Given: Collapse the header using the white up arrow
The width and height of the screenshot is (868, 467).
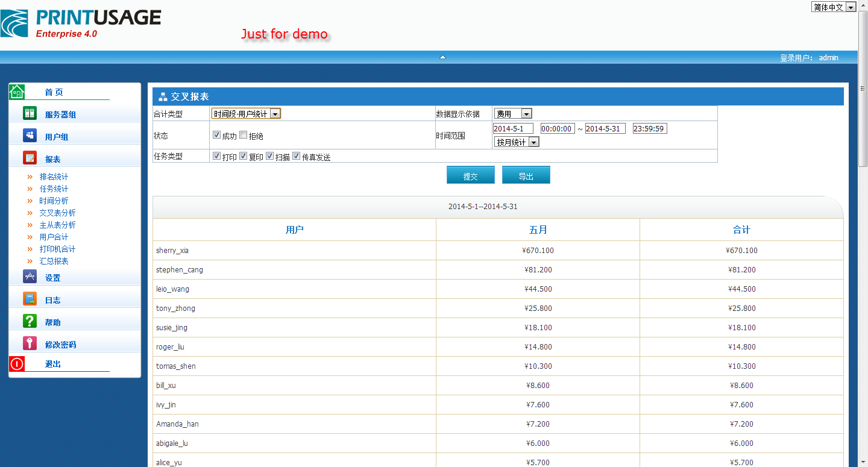Looking at the screenshot, I should pyautogui.click(x=442, y=57).
